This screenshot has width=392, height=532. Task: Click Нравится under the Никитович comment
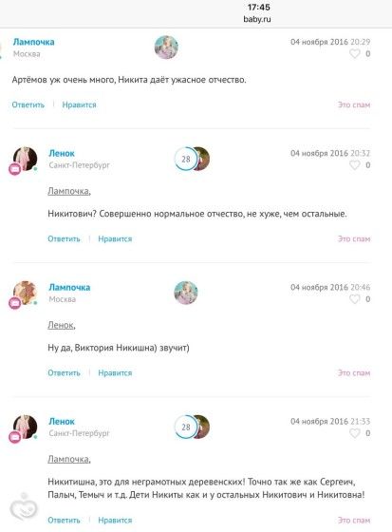(x=115, y=238)
